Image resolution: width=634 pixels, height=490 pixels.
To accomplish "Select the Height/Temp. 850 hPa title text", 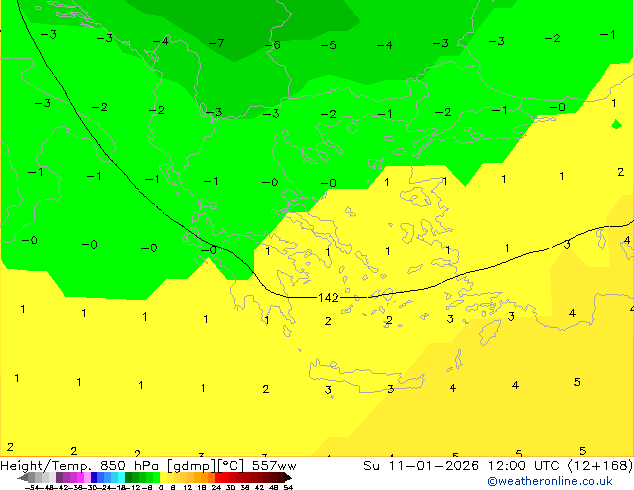I will pos(79,466).
